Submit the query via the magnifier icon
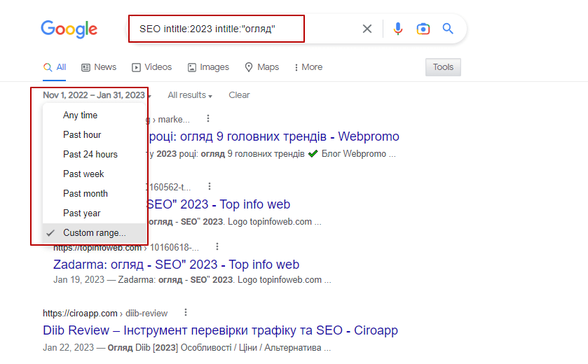This screenshot has height=364, width=588. pyautogui.click(x=448, y=29)
